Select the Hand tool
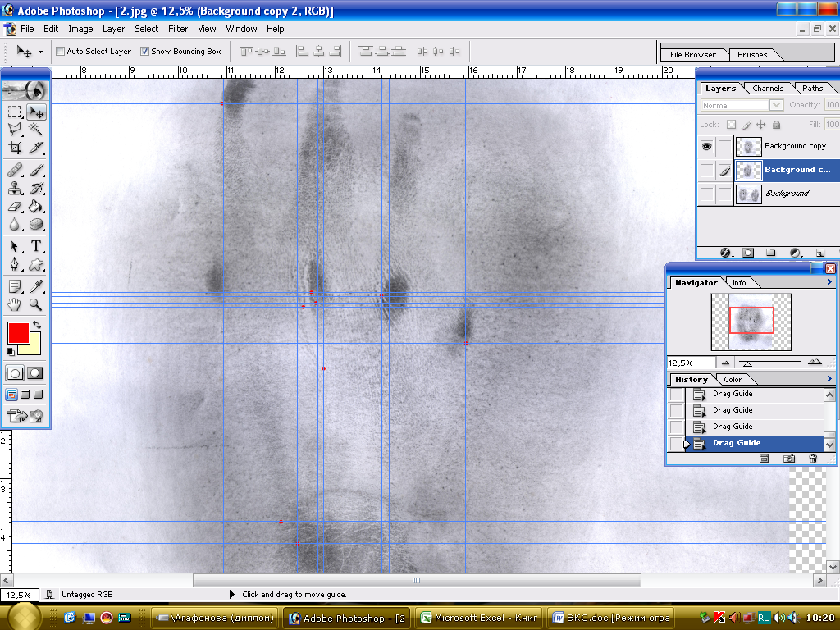The image size is (840, 630). coord(15,304)
